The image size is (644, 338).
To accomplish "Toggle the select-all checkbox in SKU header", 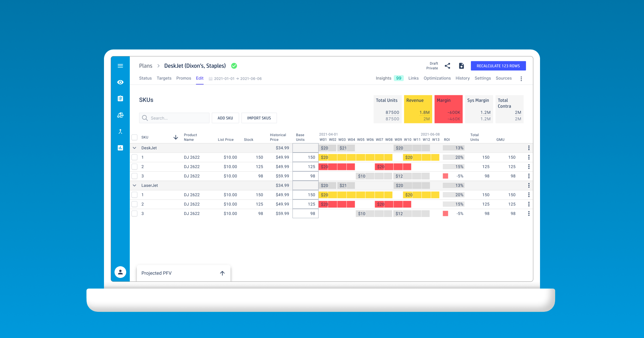I will click(135, 137).
